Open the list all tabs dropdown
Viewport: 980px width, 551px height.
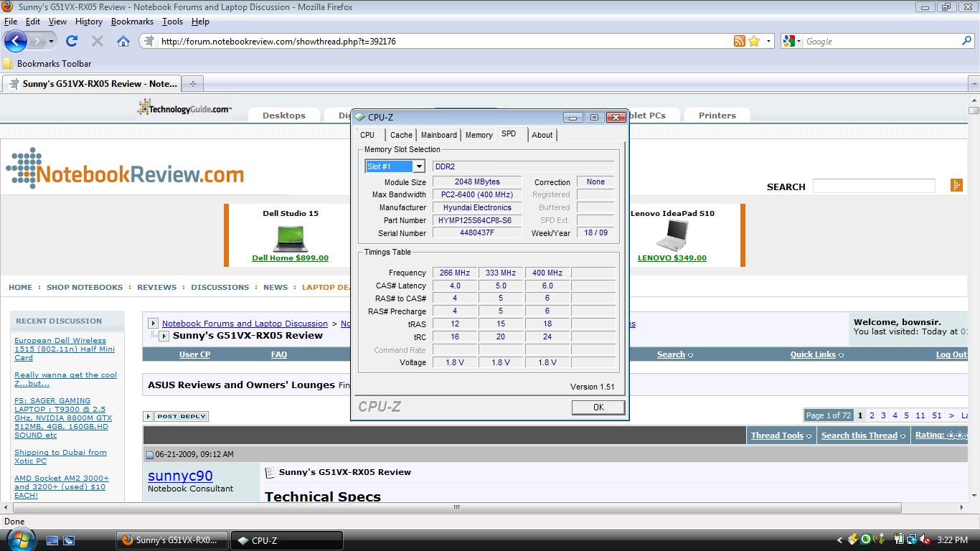tap(974, 84)
